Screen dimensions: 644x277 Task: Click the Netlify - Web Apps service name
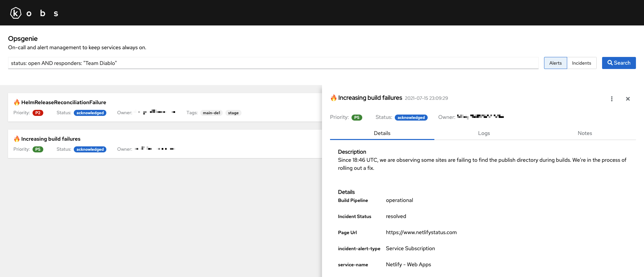[409, 265]
